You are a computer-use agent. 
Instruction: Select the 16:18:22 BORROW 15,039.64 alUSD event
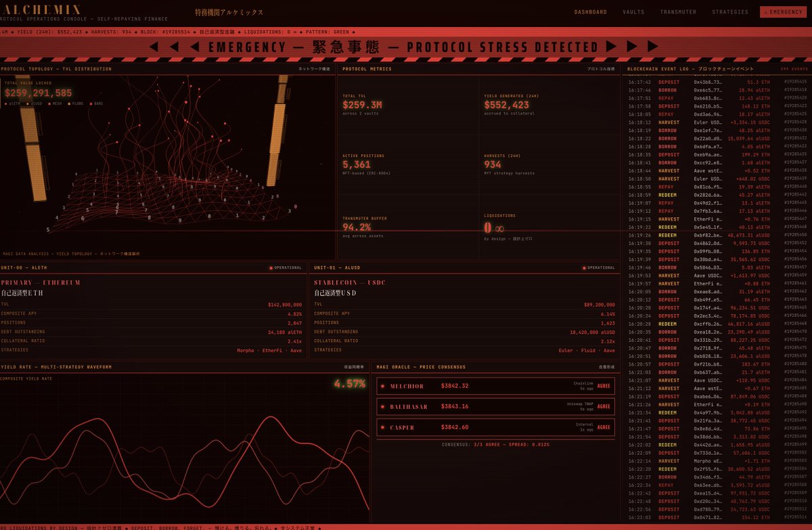coord(717,139)
